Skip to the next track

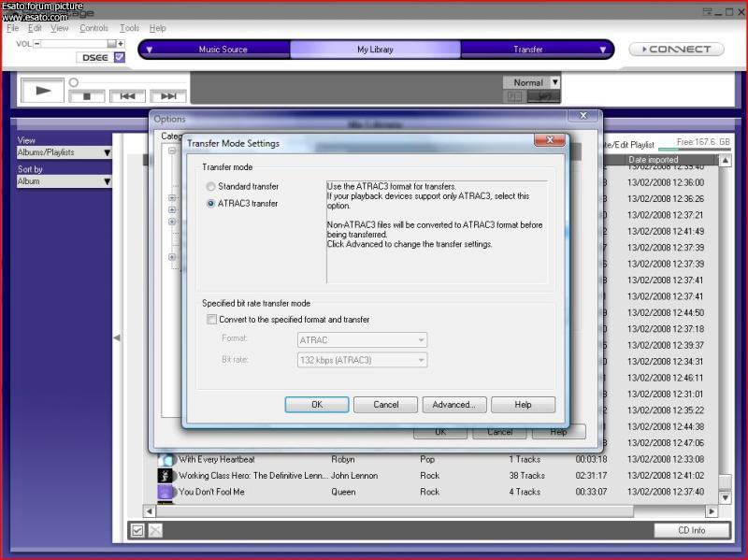point(168,96)
